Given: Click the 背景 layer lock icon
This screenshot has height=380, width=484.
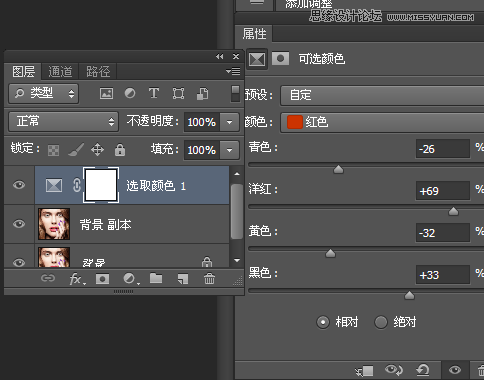Looking at the screenshot, I should click(207, 262).
